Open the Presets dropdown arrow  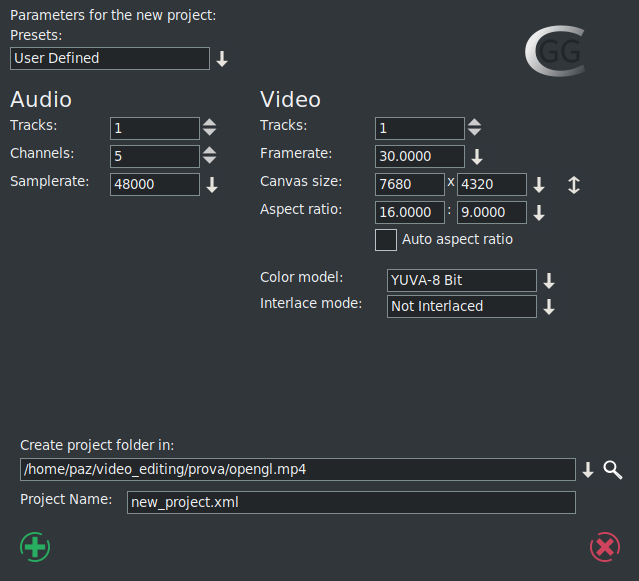[222, 59]
